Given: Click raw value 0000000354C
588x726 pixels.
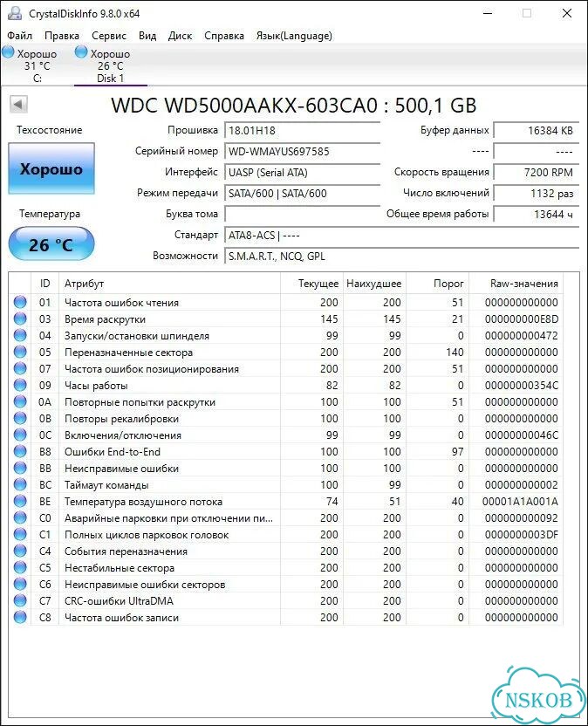Looking at the screenshot, I should (x=522, y=385).
